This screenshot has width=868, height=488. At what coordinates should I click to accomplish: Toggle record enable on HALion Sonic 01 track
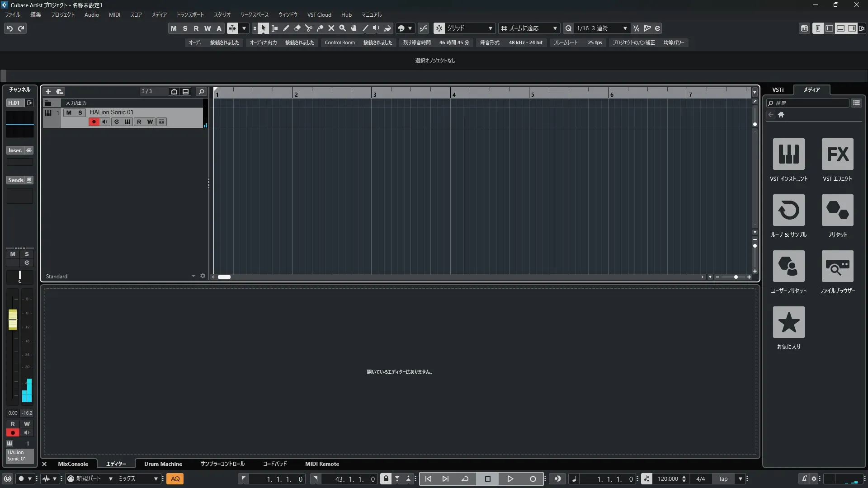(x=94, y=122)
